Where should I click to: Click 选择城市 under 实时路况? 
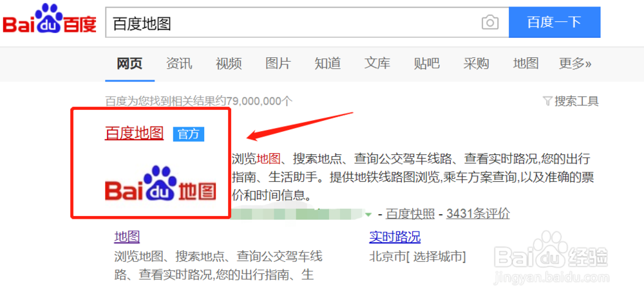(x=437, y=257)
